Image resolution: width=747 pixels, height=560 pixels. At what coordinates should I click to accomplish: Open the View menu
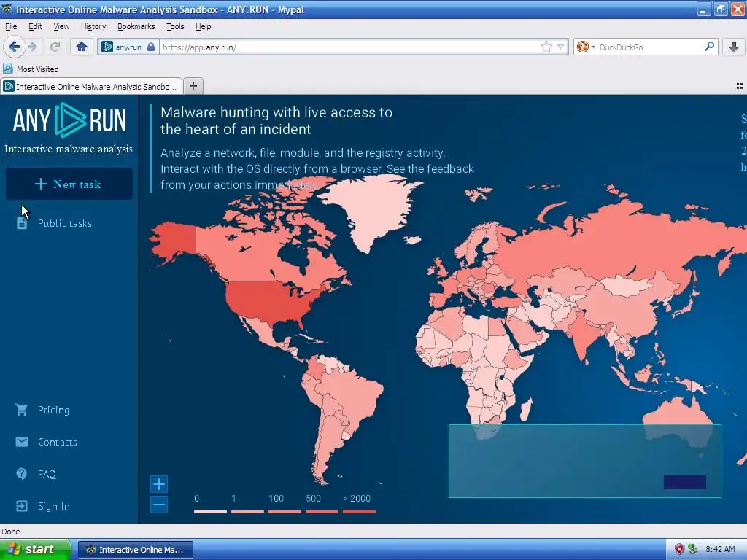[x=61, y=26]
